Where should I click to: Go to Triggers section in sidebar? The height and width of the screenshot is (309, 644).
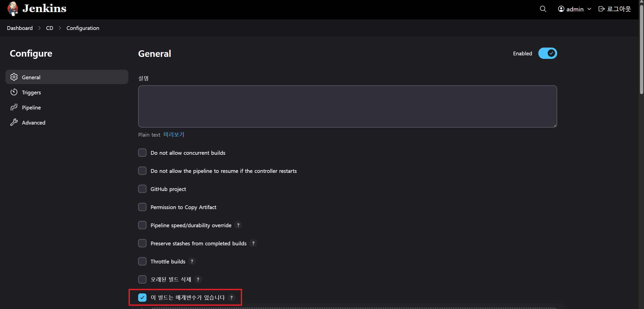click(x=31, y=92)
